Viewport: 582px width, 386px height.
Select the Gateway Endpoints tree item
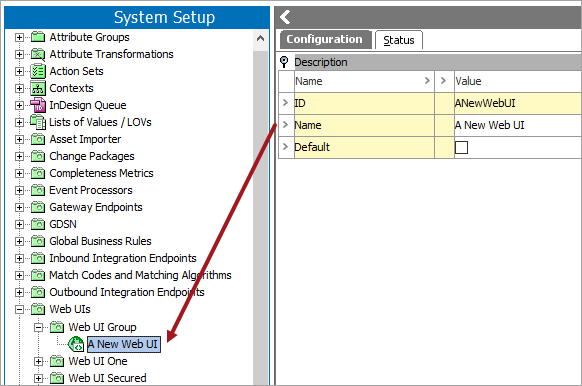[x=96, y=207]
